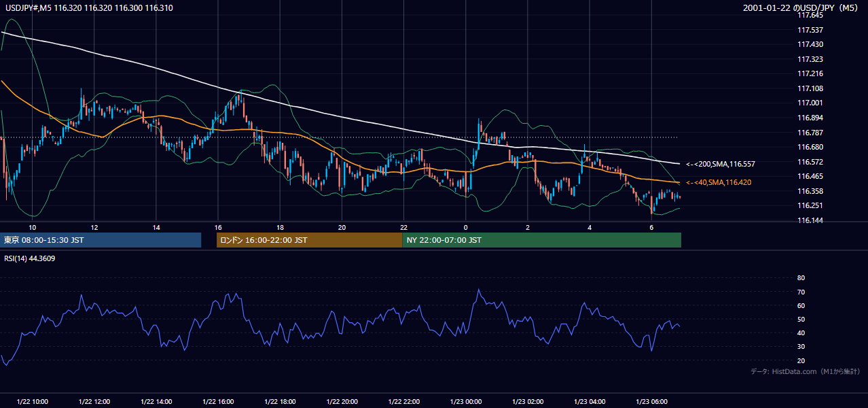Click hour tick 6 under price chart
868x408 pixels.
click(651, 227)
